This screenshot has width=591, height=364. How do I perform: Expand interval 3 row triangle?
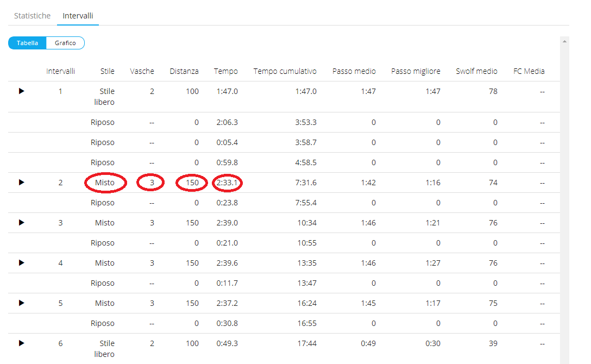22,223
